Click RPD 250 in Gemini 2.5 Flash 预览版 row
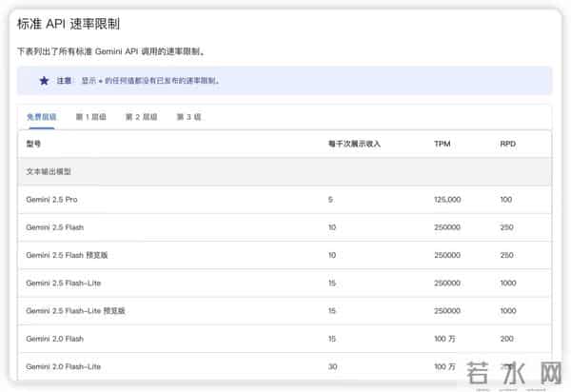The height and width of the screenshot is (392, 571). click(507, 255)
